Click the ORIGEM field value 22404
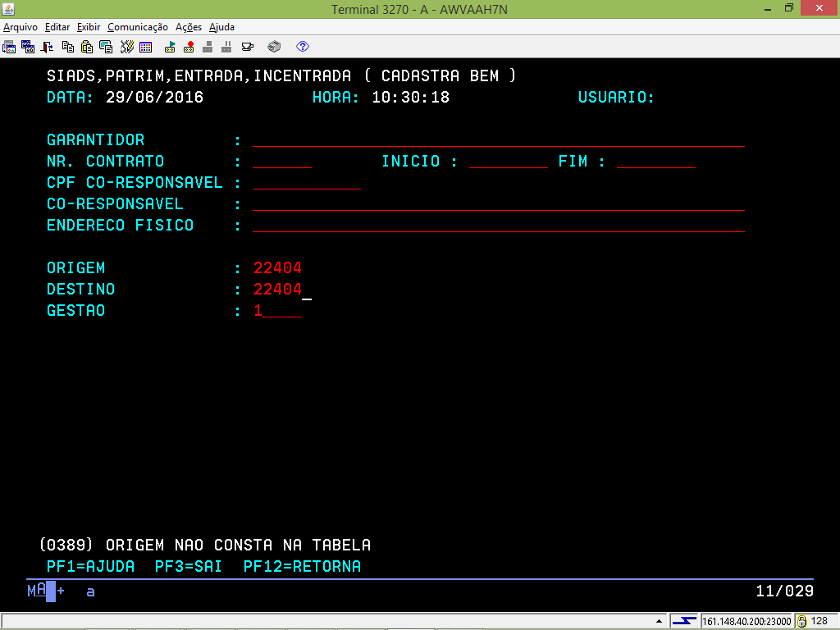 [x=277, y=268]
